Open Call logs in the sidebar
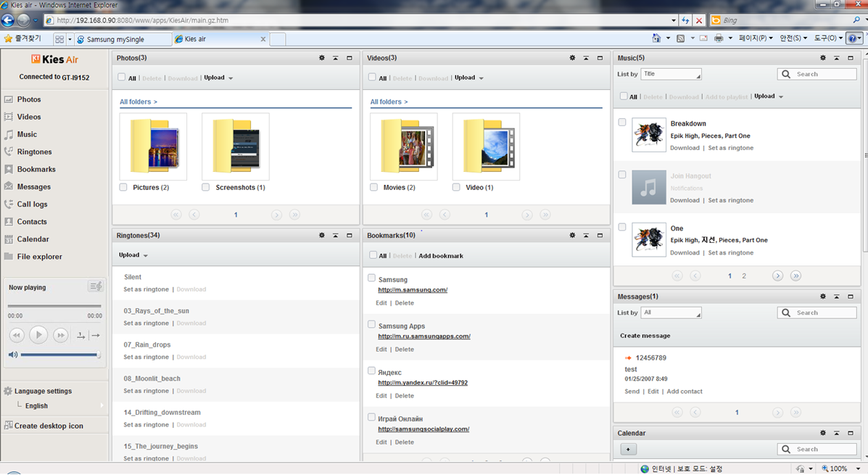 (32, 205)
